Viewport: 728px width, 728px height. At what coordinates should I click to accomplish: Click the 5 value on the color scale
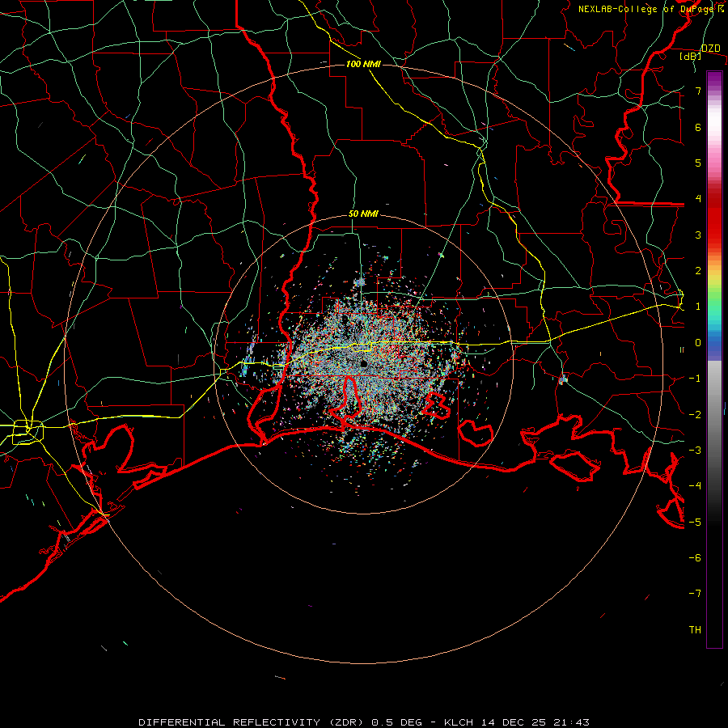click(698, 163)
